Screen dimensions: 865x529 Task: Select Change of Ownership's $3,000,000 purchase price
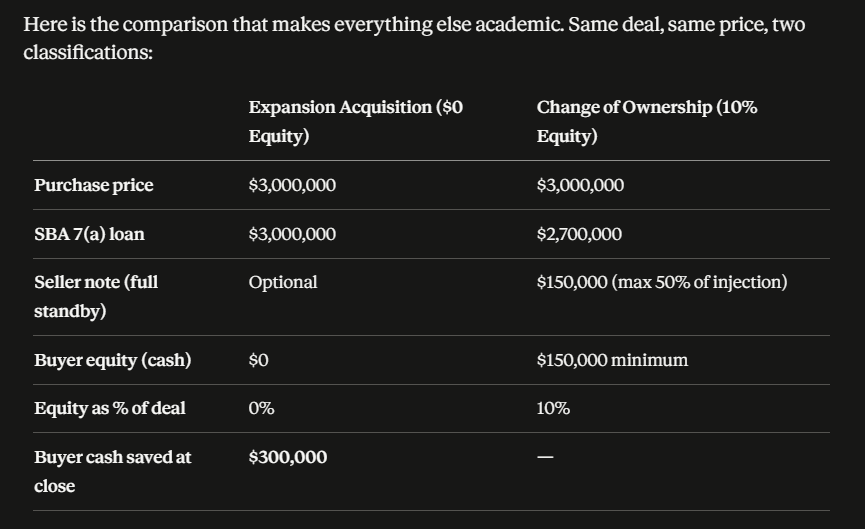[x=580, y=185]
